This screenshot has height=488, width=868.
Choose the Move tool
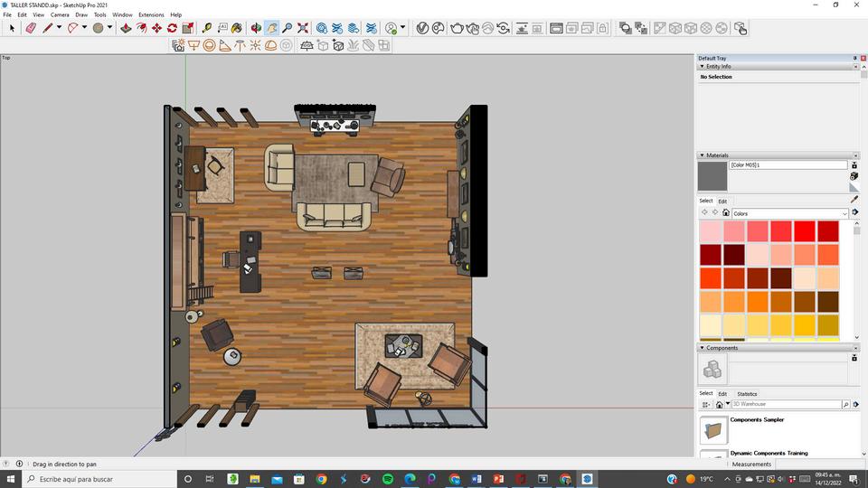tap(156, 28)
